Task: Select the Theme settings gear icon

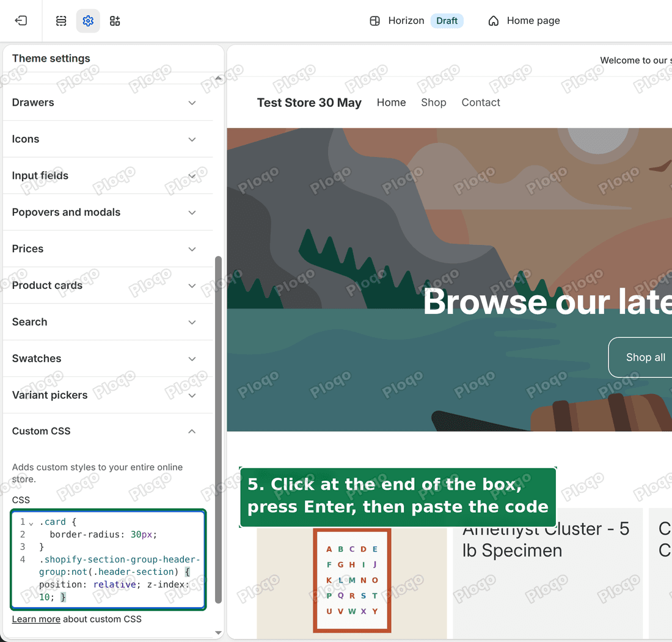Action: [88, 21]
